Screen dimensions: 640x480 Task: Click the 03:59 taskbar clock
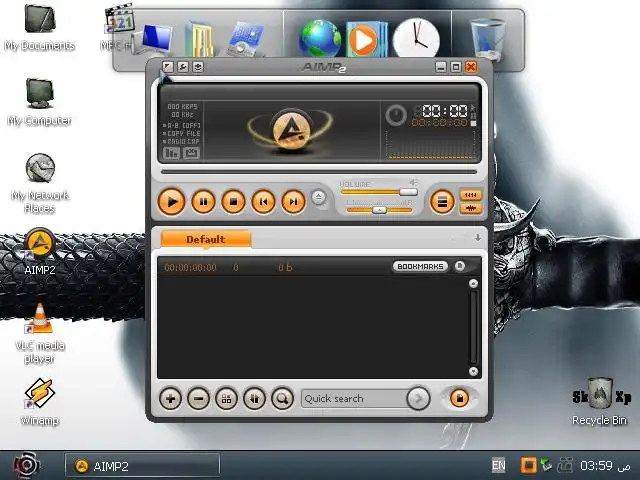click(x=596, y=465)
